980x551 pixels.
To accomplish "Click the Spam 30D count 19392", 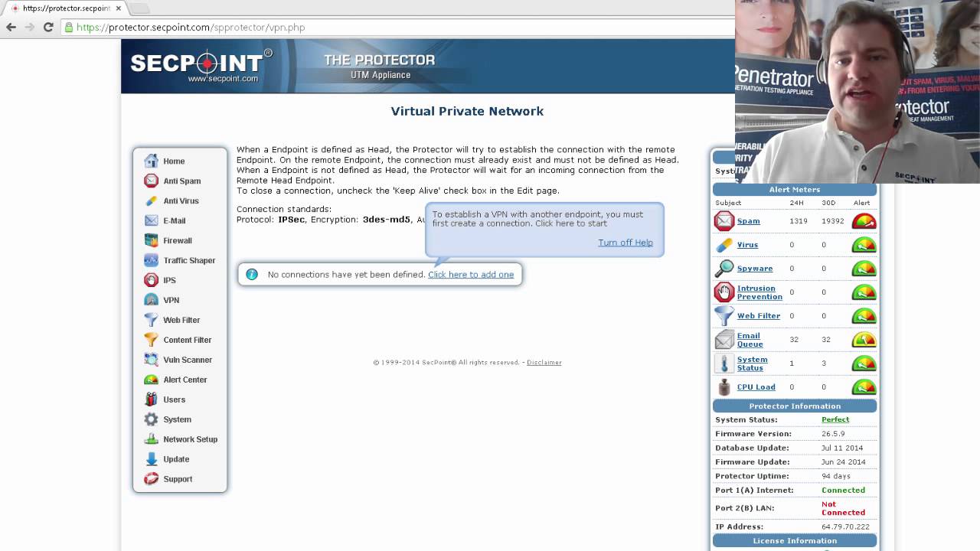I will (833, 221).
